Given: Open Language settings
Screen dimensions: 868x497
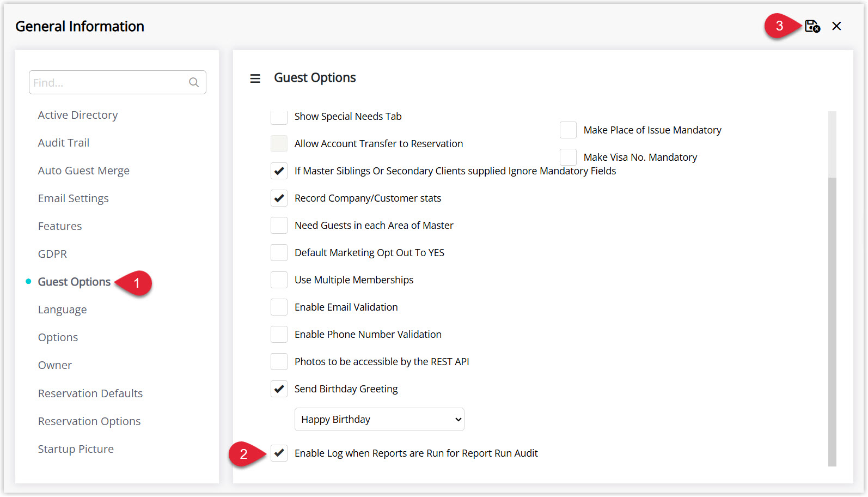Looking at the screenshot, I should (63, 310).
